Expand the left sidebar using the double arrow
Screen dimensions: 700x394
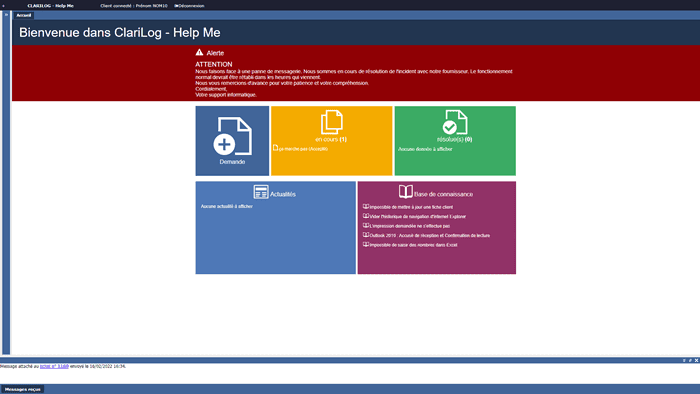tap(6, 15)
